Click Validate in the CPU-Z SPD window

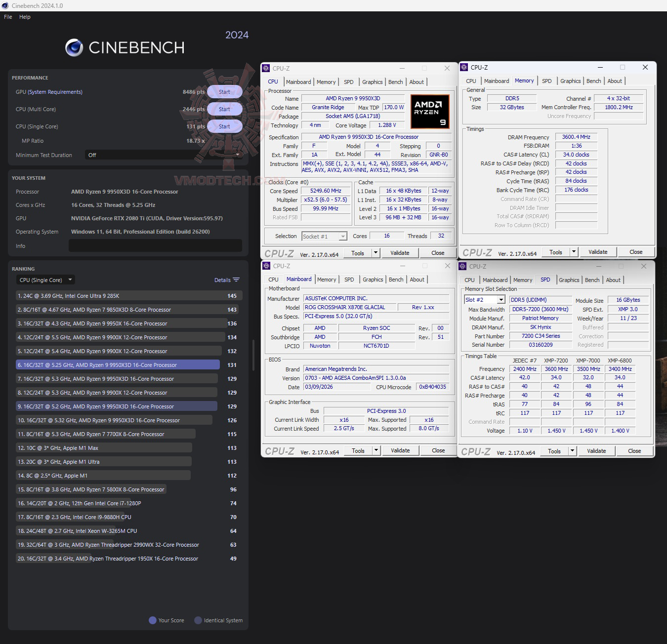tap(596, 451)
